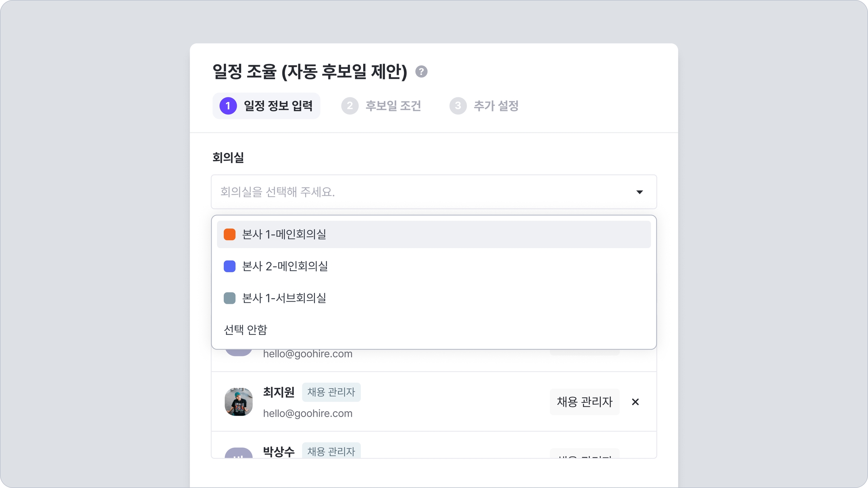Click the step 3 number circle

click(x=458, y=106)
